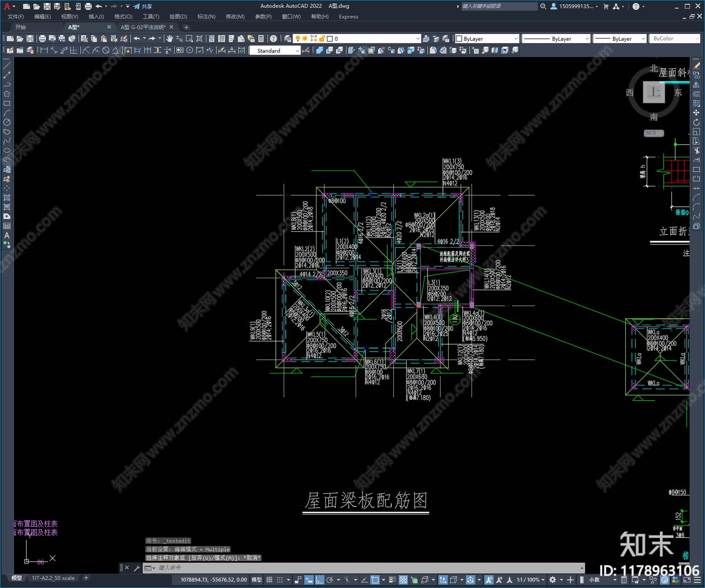
Task: Select the Line draw tool
Action: 7,66
